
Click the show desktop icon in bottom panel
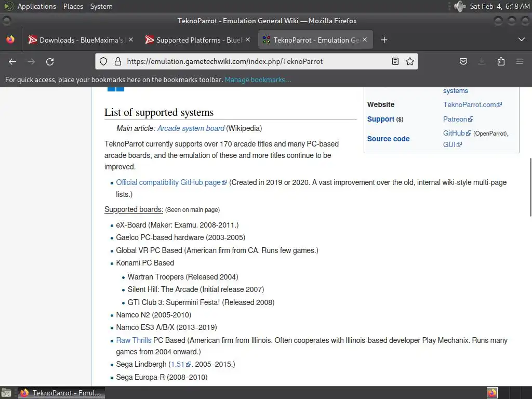6,393
